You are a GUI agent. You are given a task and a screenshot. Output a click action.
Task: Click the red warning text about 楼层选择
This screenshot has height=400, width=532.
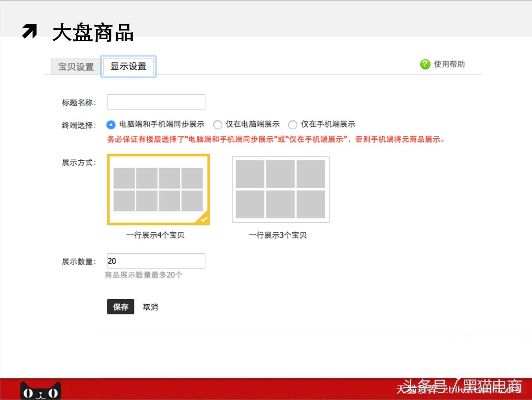tap(277, 139)
